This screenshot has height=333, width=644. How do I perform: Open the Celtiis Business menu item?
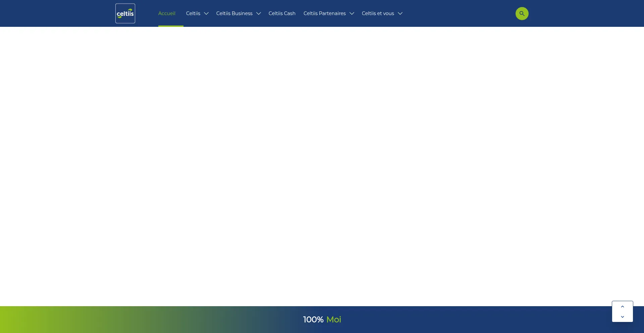click(234, 13)
